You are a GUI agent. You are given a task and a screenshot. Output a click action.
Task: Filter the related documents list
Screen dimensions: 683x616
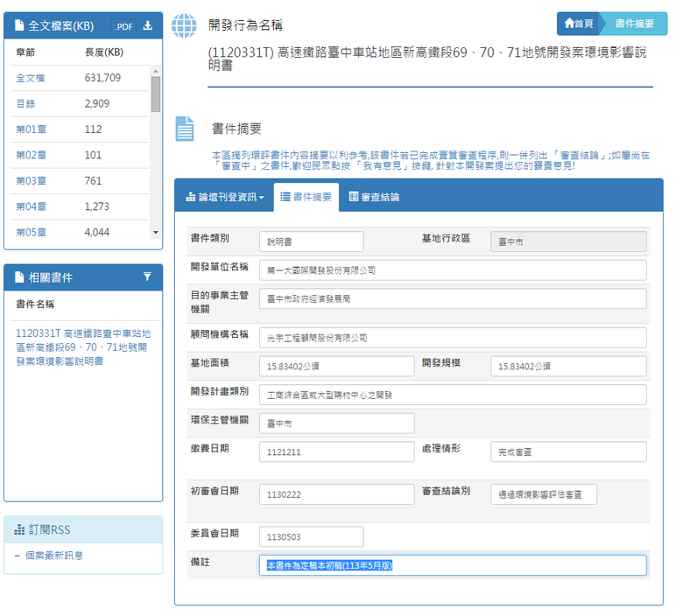pos(147,276)
